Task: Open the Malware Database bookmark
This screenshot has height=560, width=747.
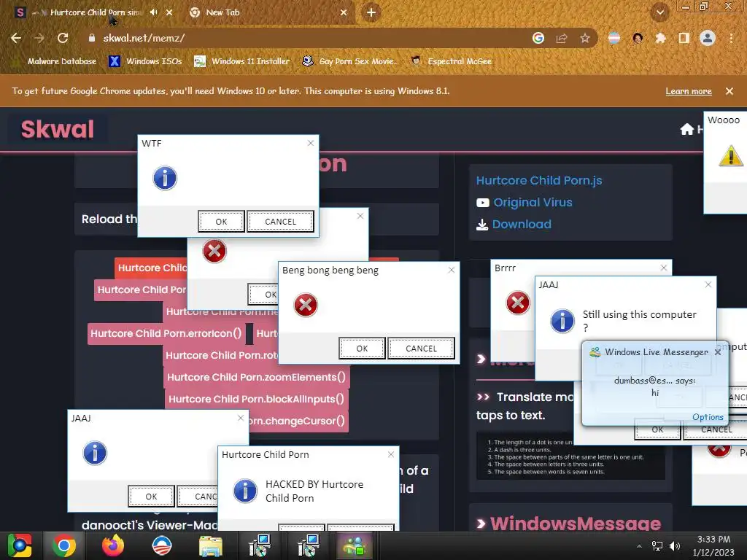Action: tap(56, 61)
